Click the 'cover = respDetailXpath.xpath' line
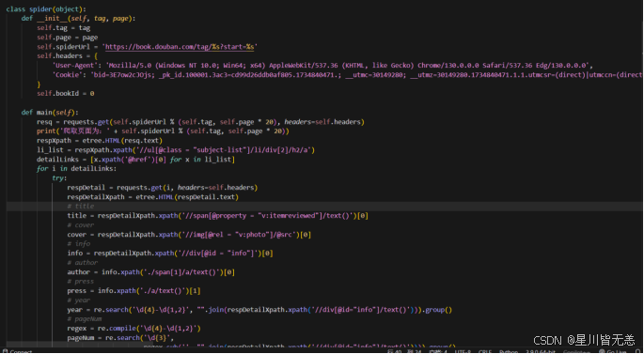Viewport: 644px width, 354px height. (x=189, y=235)
